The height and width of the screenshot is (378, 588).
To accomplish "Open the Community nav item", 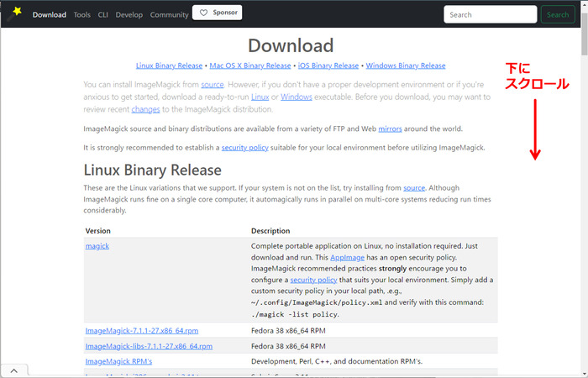I will point(169,14).
